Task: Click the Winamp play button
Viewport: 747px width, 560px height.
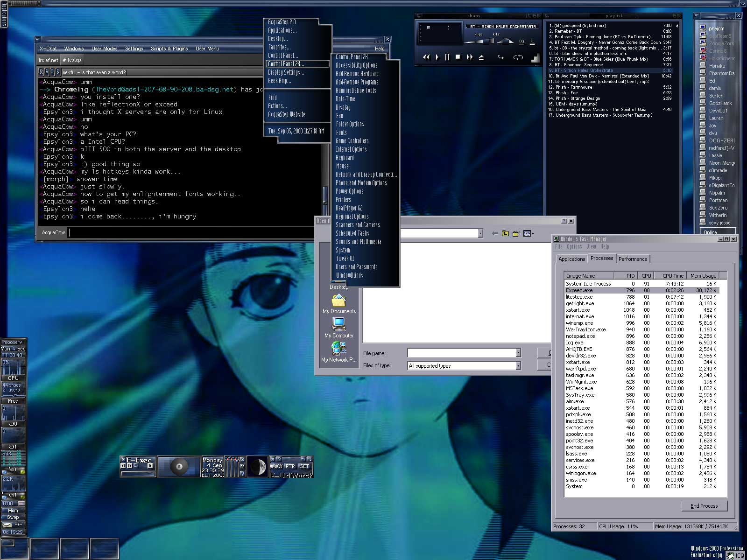Action: (x=437, y=57)
